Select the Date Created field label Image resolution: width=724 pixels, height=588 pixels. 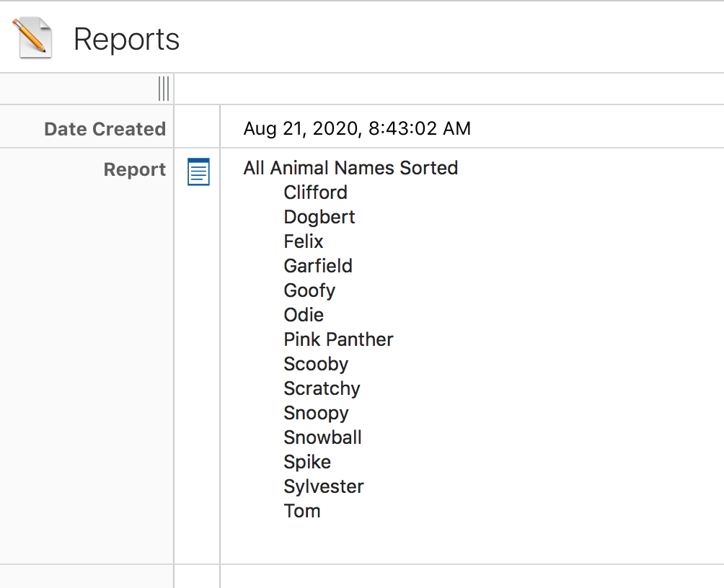(x=105, y=129)
